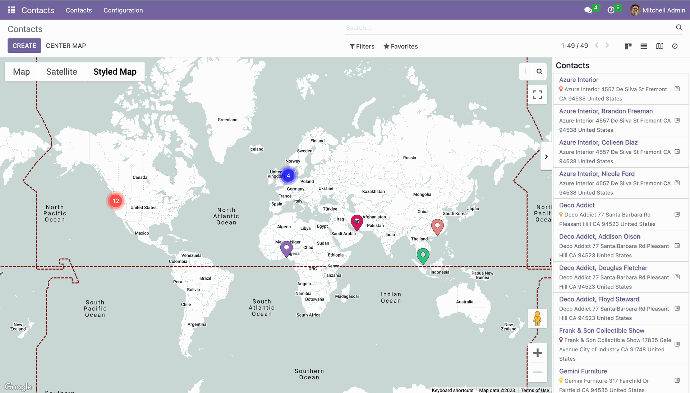The width and height of the screenshot is (690, 393).
Task: Open Floyd Steward record edit icon
Action: 677,308
